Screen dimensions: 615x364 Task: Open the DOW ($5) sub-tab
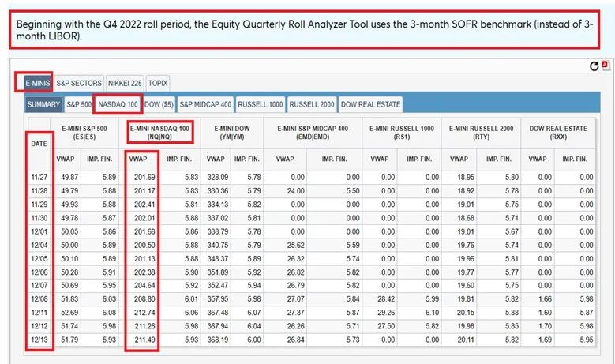tap(159, 103)
